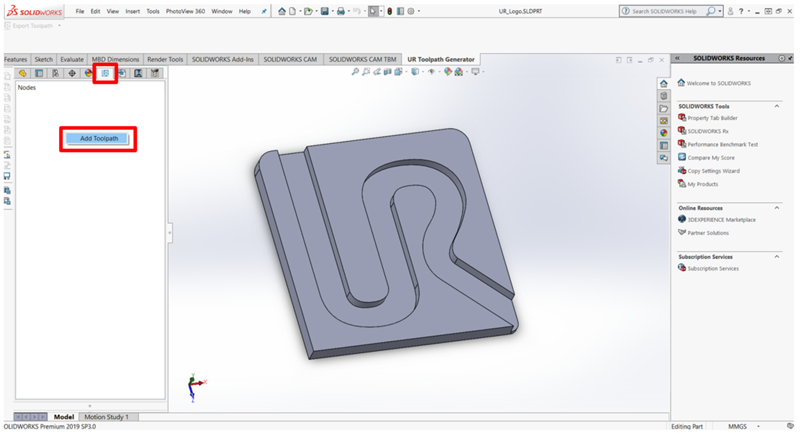This screenshot has height=437, width=800.
Task: Open the Insert menu
Action: pos(132,11)
